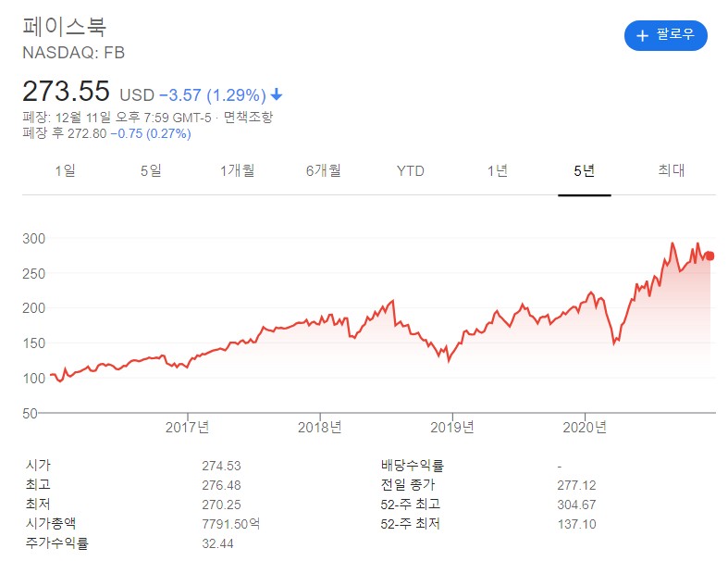Click the 전일 종가 previous close label

pos(408,484)
